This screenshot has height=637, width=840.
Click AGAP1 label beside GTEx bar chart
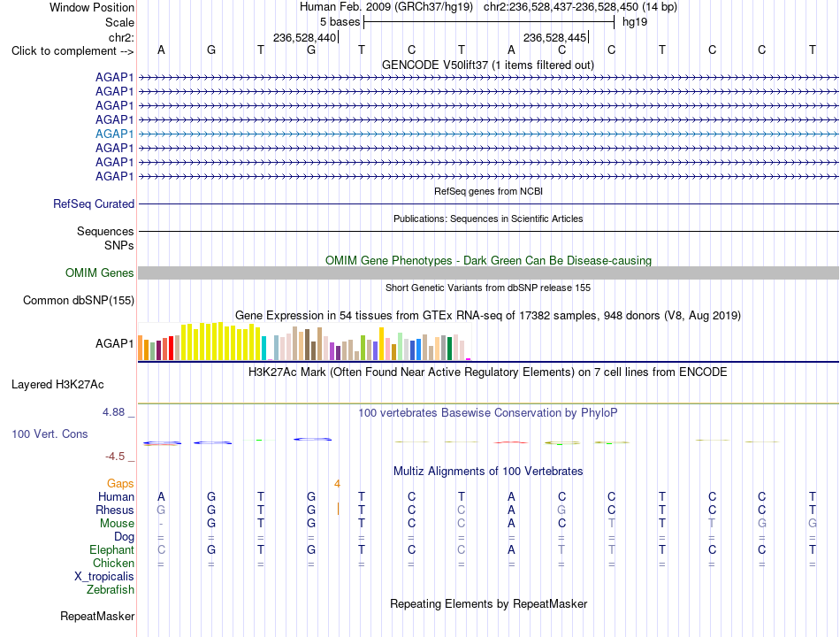coord(114,343)
